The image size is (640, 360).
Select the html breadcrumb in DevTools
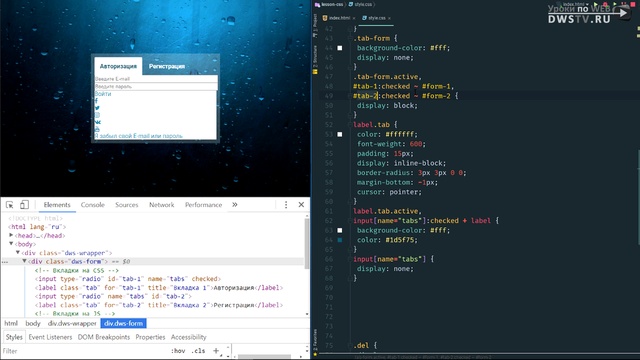click(x=11, y=323)
